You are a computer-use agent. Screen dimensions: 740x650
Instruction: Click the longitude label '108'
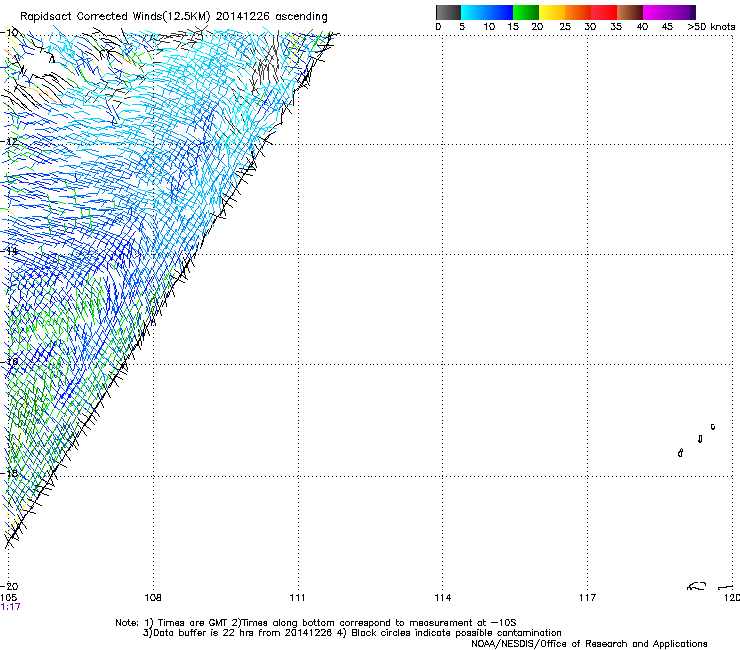pyautogui.click(x=153, y=598)
